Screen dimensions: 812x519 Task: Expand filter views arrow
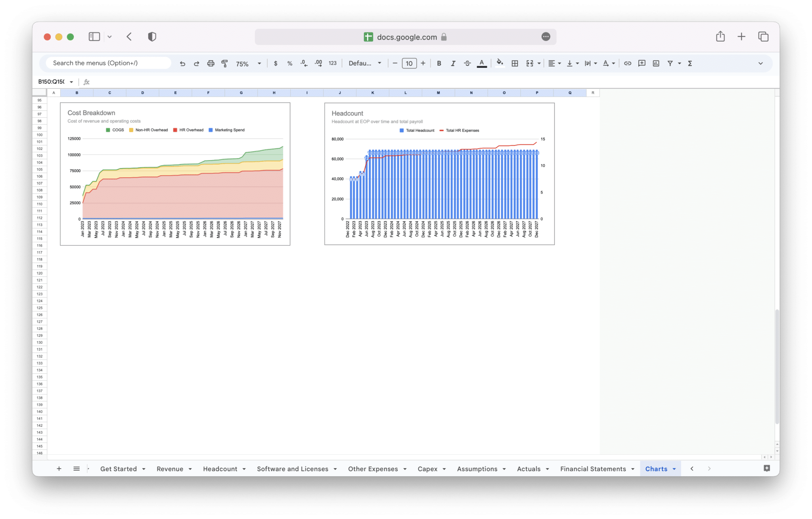point(679,63)
